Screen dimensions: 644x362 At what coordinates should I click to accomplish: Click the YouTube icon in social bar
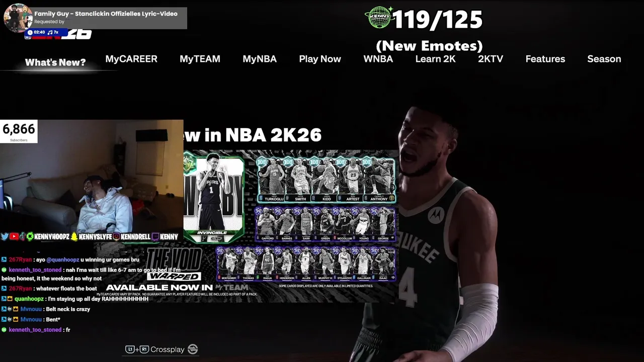click(x=14, y=236)
